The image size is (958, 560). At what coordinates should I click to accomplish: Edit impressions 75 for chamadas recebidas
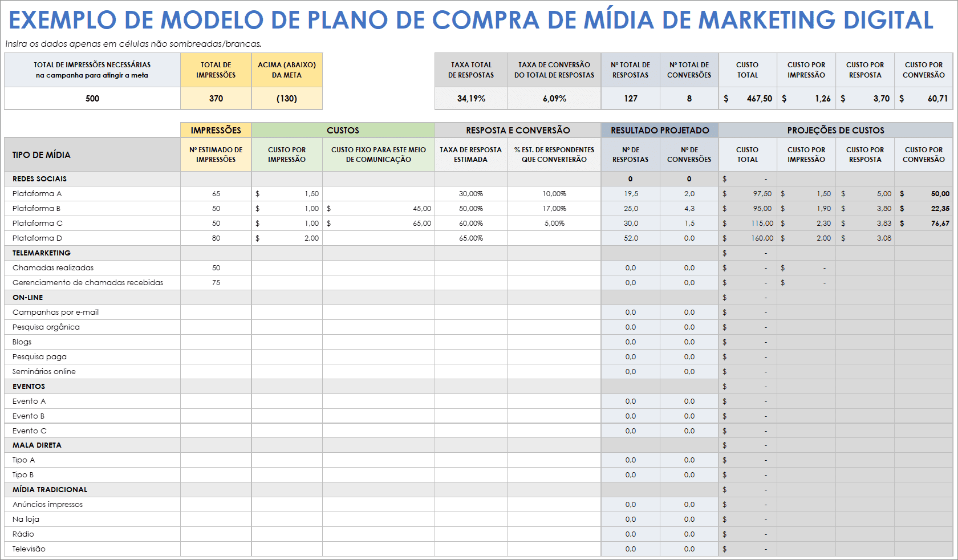[216, 283]
